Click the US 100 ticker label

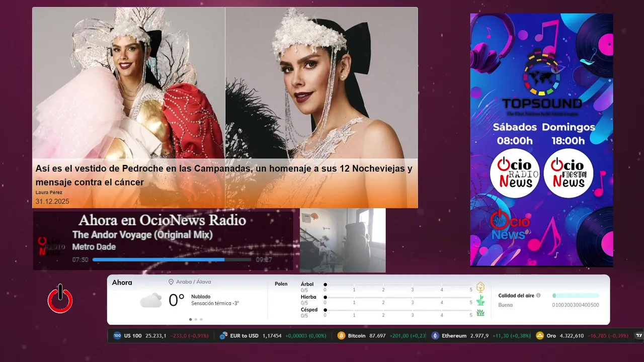pos(133,335)
